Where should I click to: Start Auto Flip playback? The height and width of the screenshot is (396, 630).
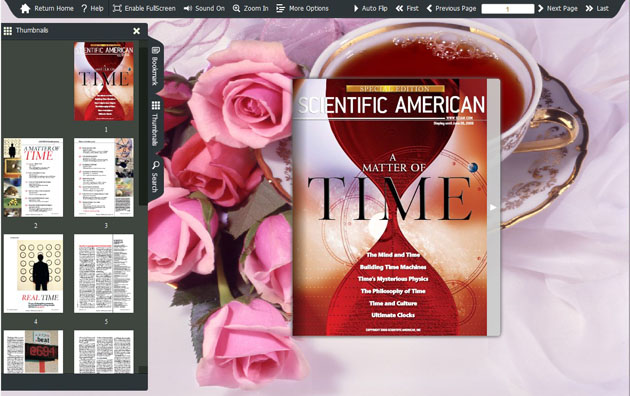coord(370,8)
